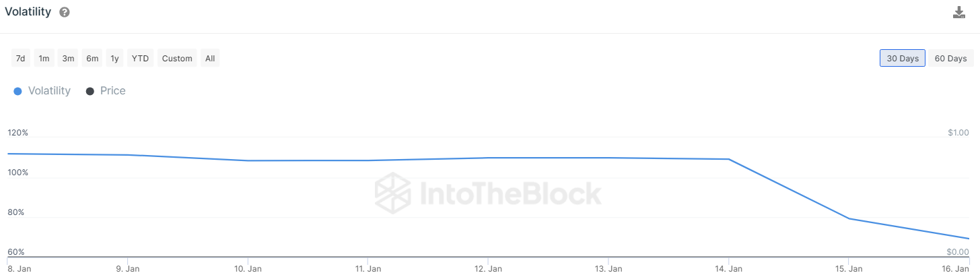Switch to 30 Days volatility window
Screen dimensions: 980x275
[903, 59]
